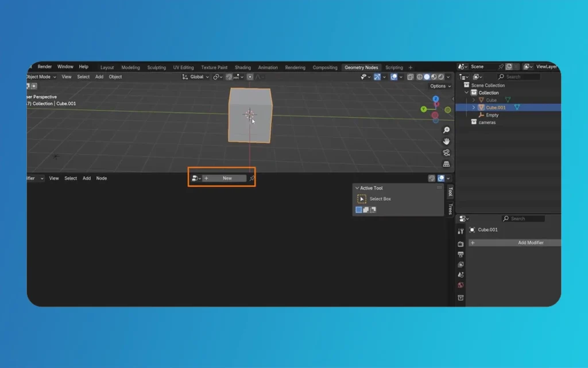Toggle proportional editing in viewport header

tap(250, 77)
